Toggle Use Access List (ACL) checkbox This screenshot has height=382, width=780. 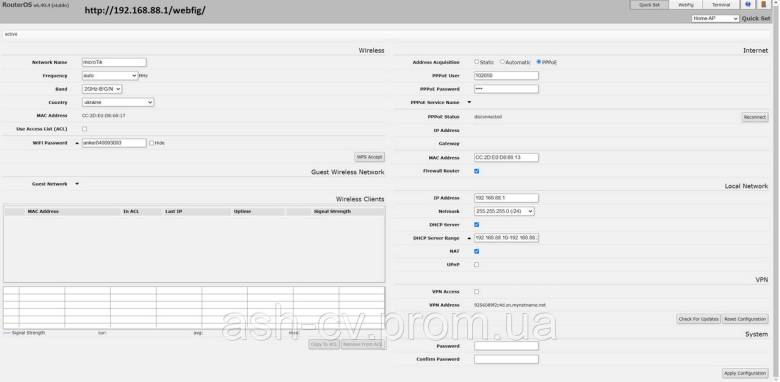pos(84,129)
